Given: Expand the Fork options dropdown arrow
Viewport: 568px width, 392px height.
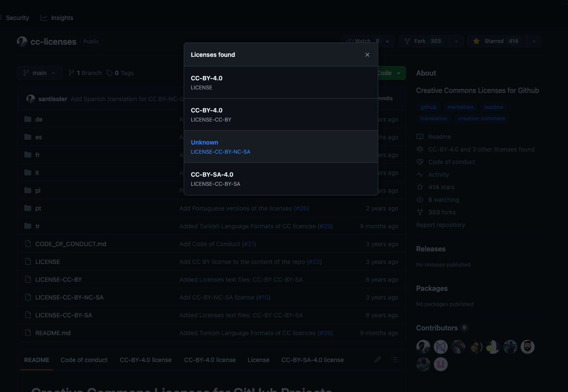Looking at the screenshot, I should pos(456,41).
